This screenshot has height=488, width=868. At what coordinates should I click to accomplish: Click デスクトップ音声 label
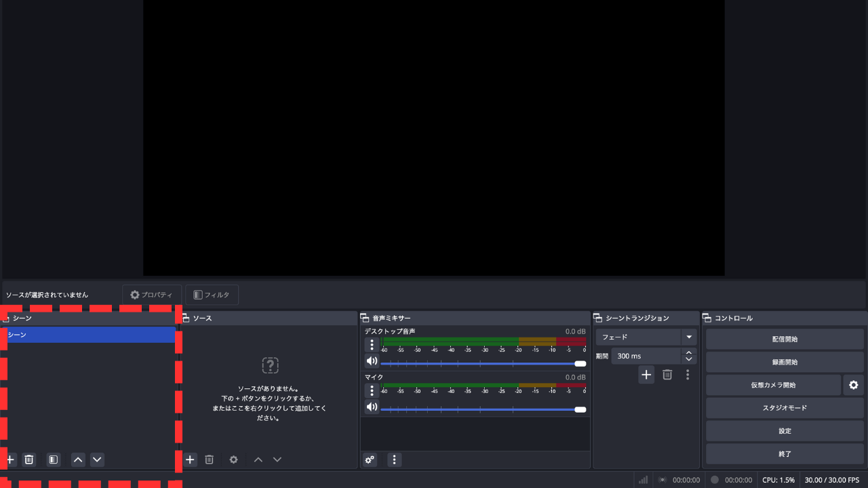pyautogui.click(x=390, y=331)
